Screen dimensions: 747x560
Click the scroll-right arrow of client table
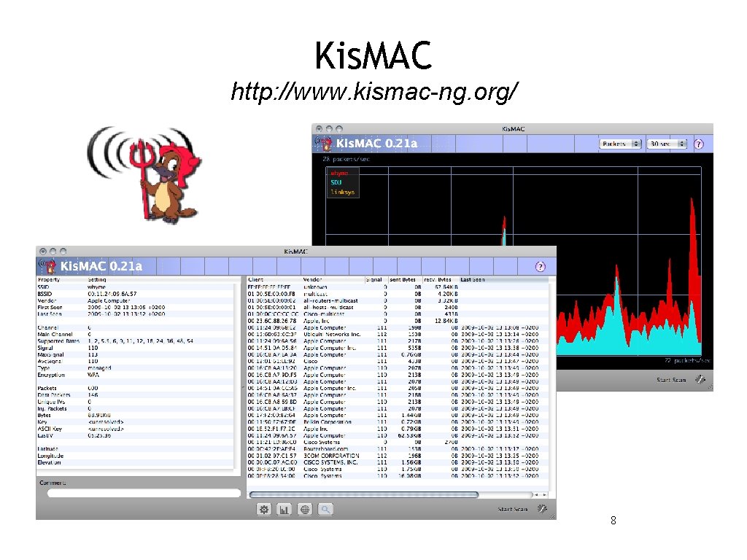(544, 495)
